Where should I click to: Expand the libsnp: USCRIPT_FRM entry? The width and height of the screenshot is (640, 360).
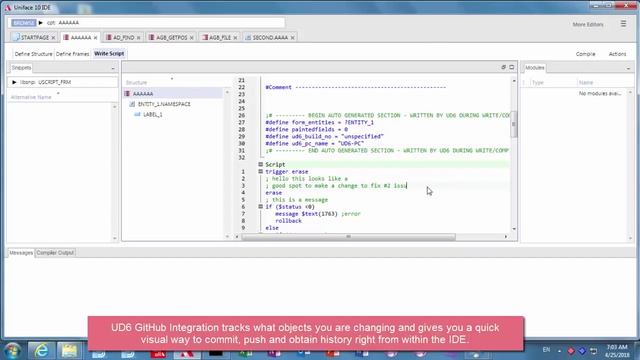pos(14,82)
